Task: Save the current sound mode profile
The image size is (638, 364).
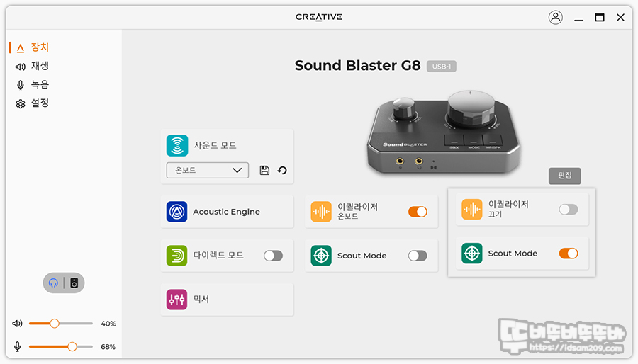Action: 264,170
